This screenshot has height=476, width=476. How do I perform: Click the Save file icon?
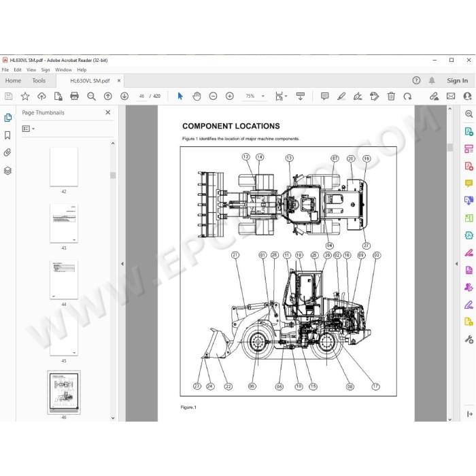tap(8, 97)
